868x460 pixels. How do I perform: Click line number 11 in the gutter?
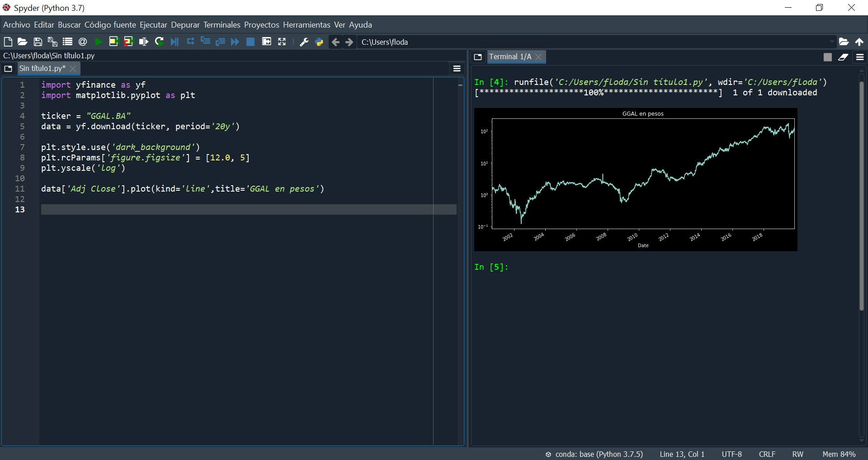click(x=20, y=189)
